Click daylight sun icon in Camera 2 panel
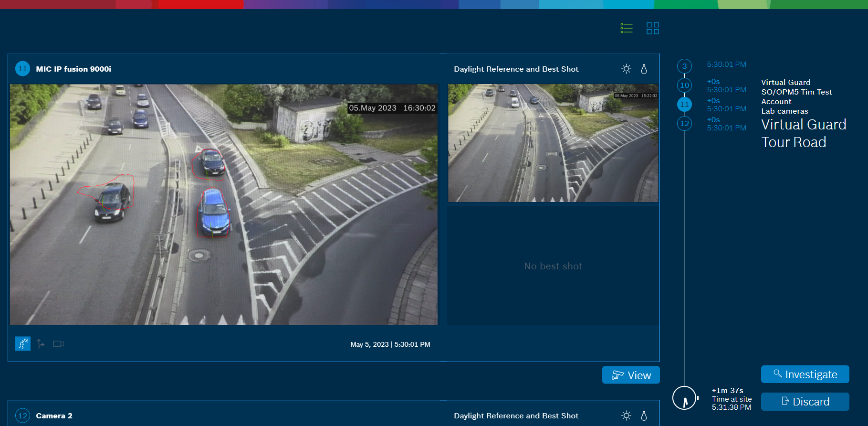 coord(626,415)
